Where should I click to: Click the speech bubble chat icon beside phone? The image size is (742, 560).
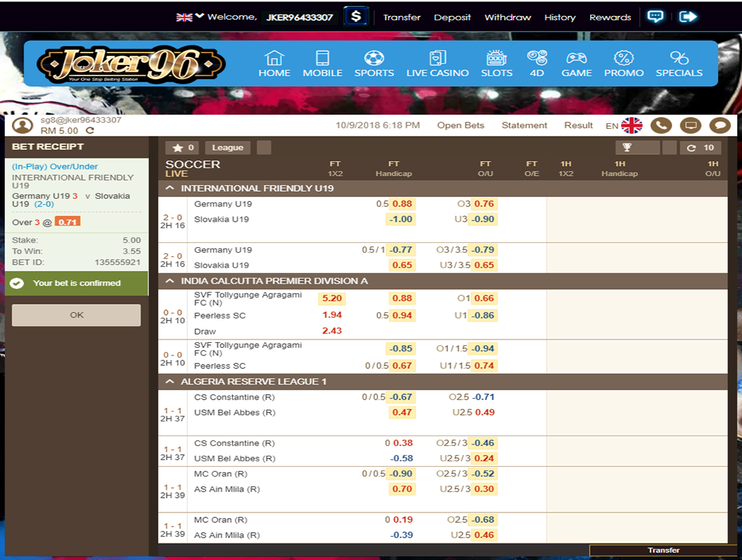(x=720, y=125)
